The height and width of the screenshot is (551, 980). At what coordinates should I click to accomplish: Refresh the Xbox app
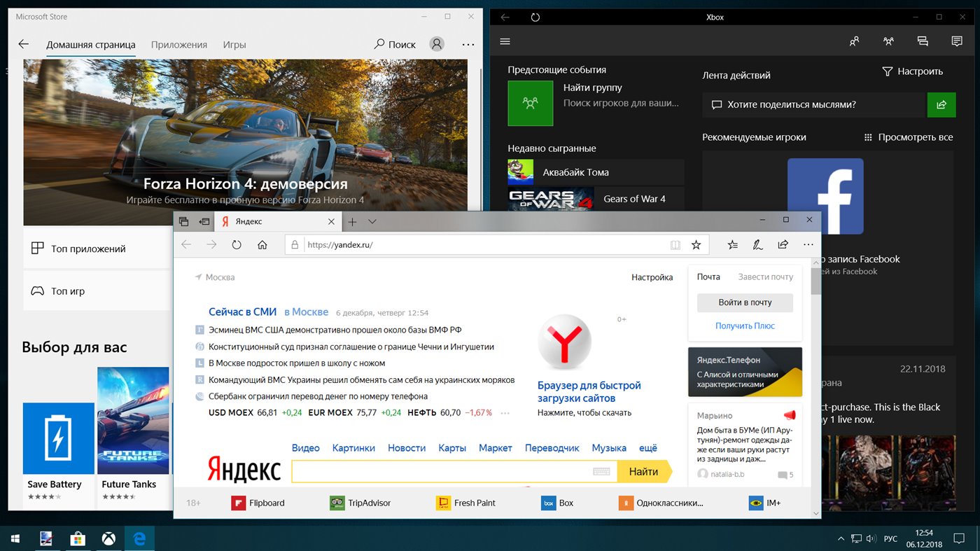(x=535, y=17)
